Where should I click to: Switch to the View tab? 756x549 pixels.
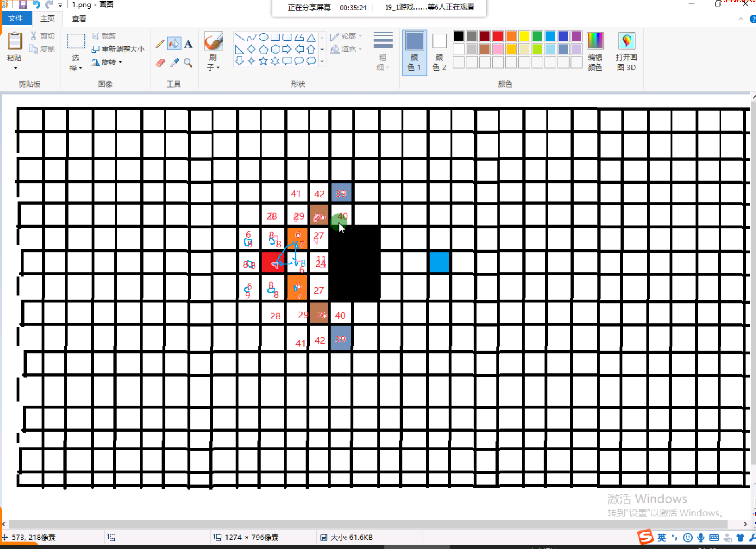pos(79,19)
